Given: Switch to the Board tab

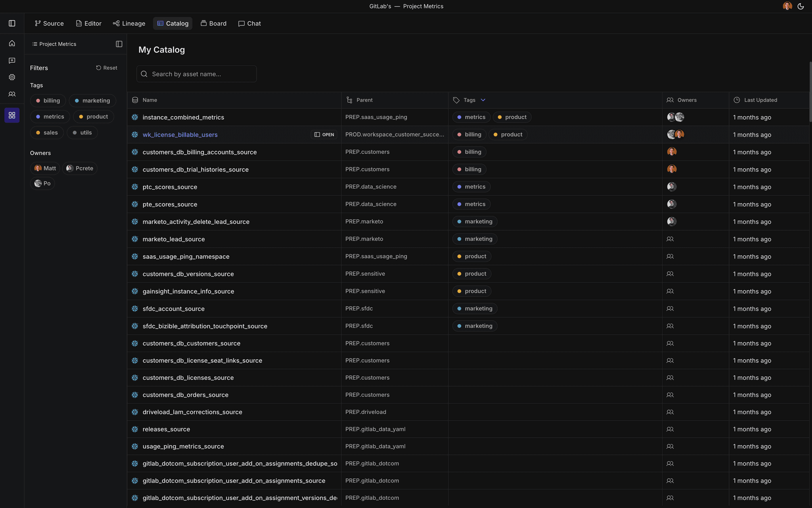Looking at the screenshot, I should pos(213,23).
